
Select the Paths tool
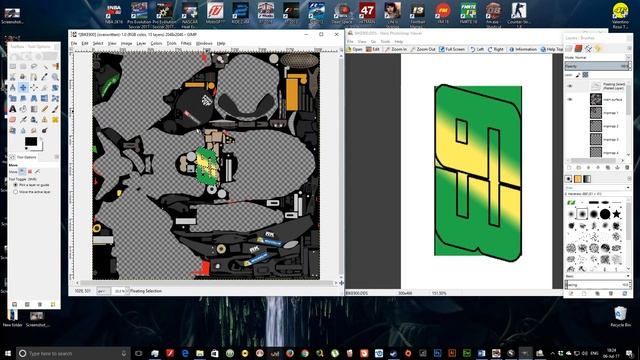pyautogui.click(x=34, y=77)
